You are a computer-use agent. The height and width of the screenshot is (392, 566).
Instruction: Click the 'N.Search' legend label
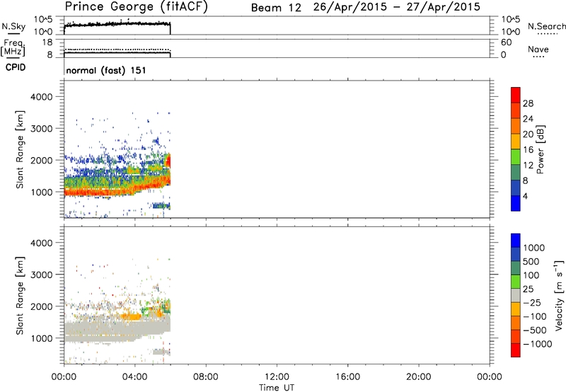click(546, 26)
